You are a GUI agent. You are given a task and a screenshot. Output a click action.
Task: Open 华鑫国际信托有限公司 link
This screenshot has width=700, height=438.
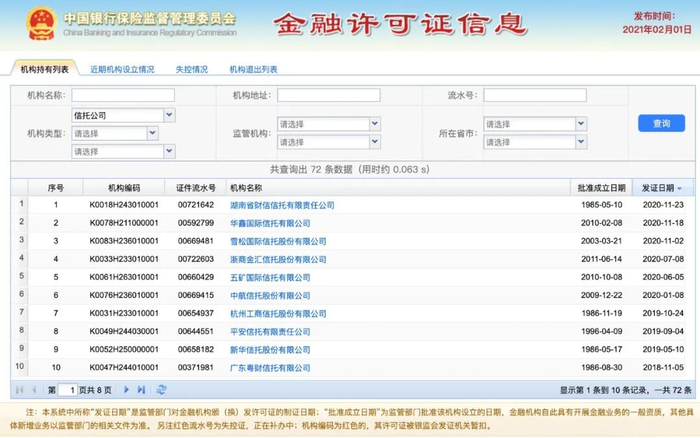click(x=270, y=223)
